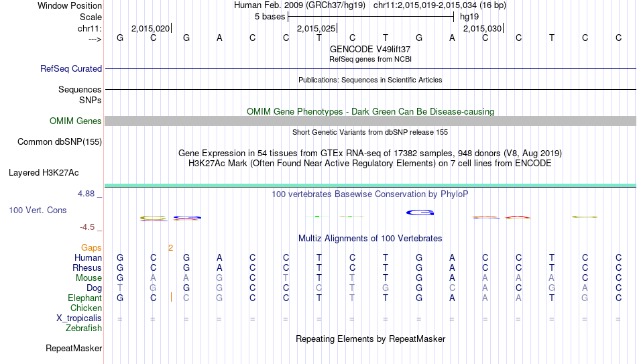The image size is (637, 364).
Task: Click the GTEx Gene Expression track title
Action: (x=370, y=153)
